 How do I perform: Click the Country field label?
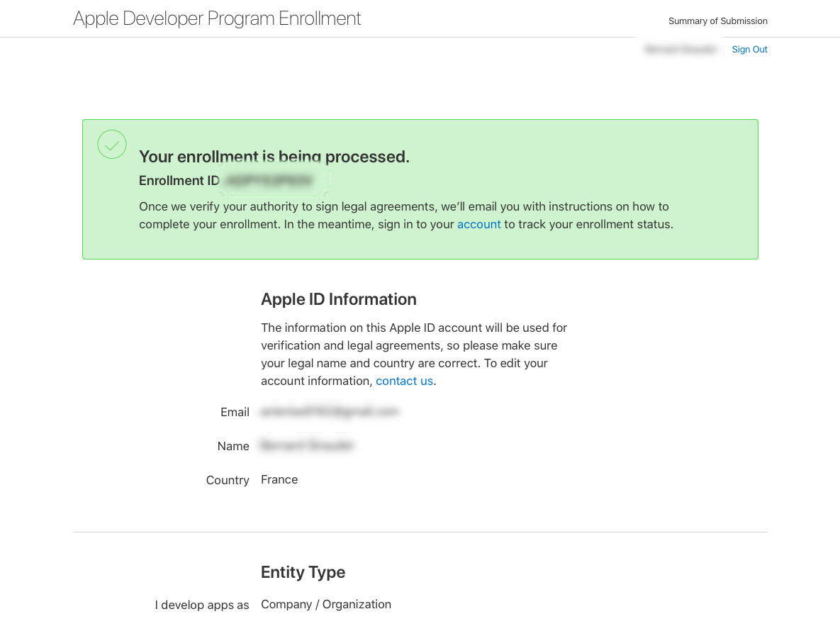tap(228, 481)
